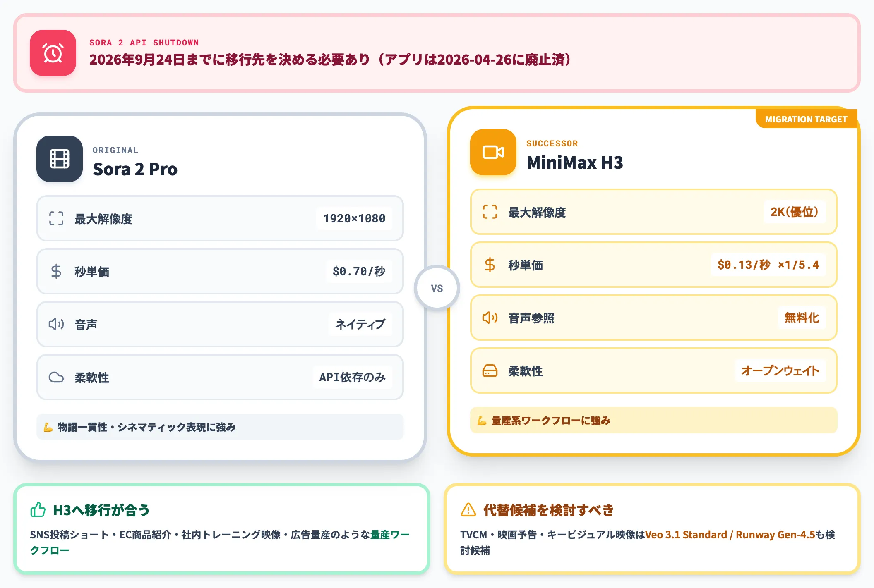Click the 代替候補を検討すべき heading
Viewport: 874px width, 588px height.
[x=548, y=510]
